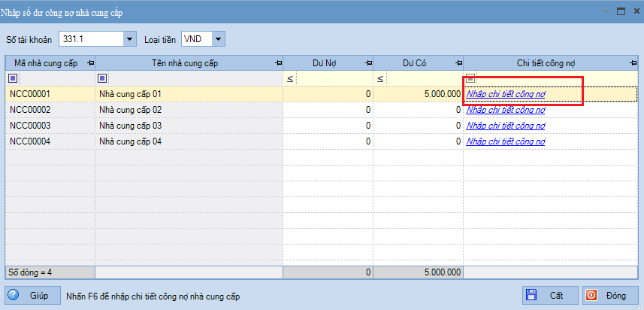The image size is (644, 310).
Task: Pin the Chi tiết công nợ column
Action: coord(633,63)
